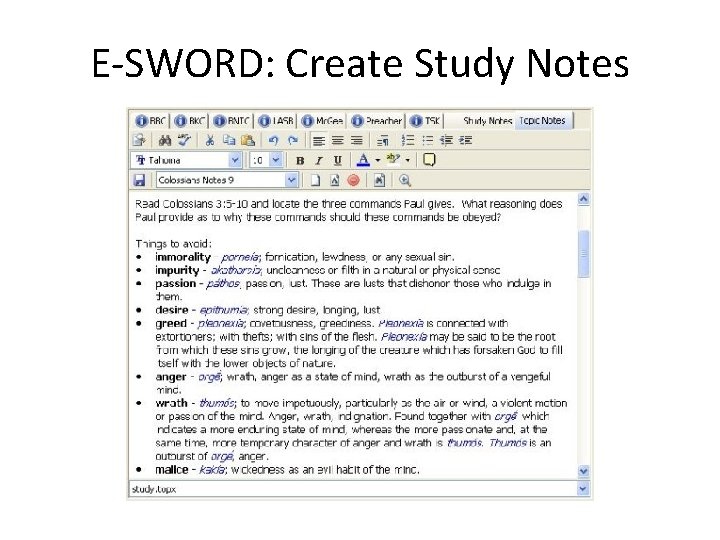
Task: Insert a comment using sticky note icon
Action: 429,160
